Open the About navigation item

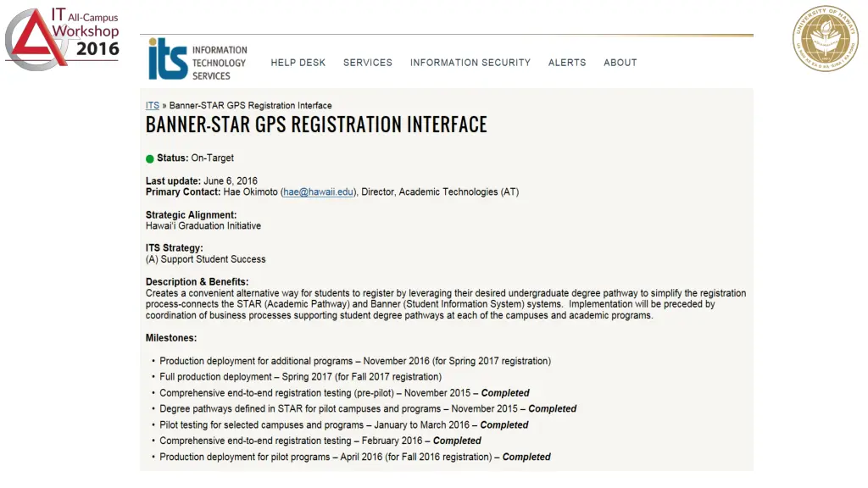[620, 63]
